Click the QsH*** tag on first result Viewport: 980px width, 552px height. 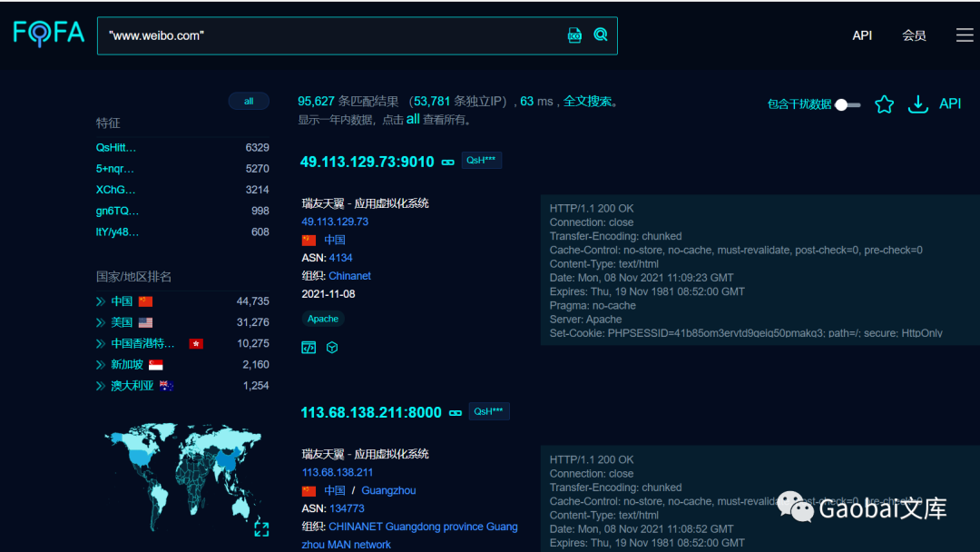coord(481,161)
